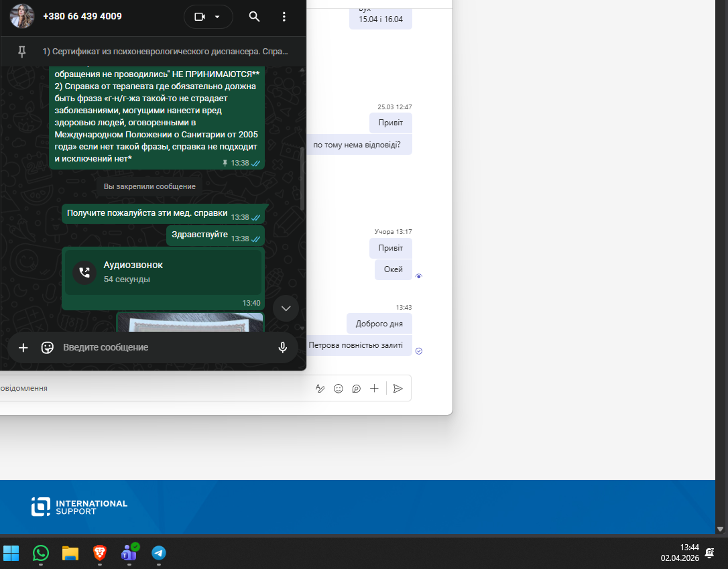
Task: Start a video call in WhatsApp
Action: [x=200, y=17]
